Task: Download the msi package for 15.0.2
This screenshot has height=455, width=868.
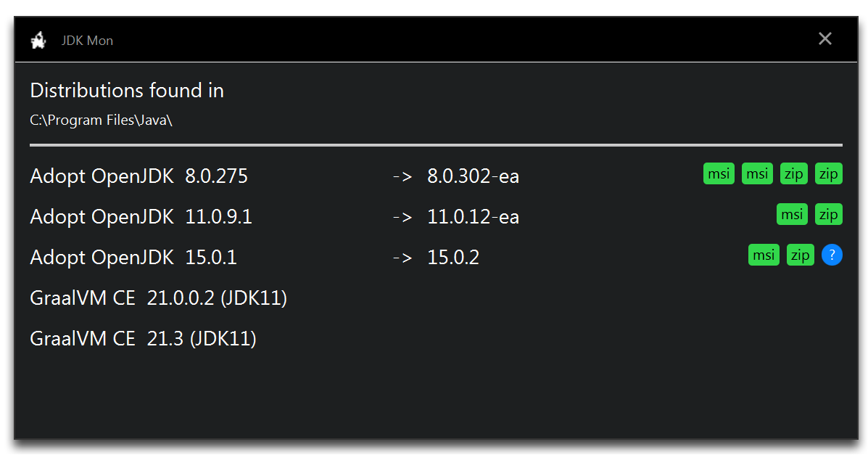Action: click(x=764, y=255)
